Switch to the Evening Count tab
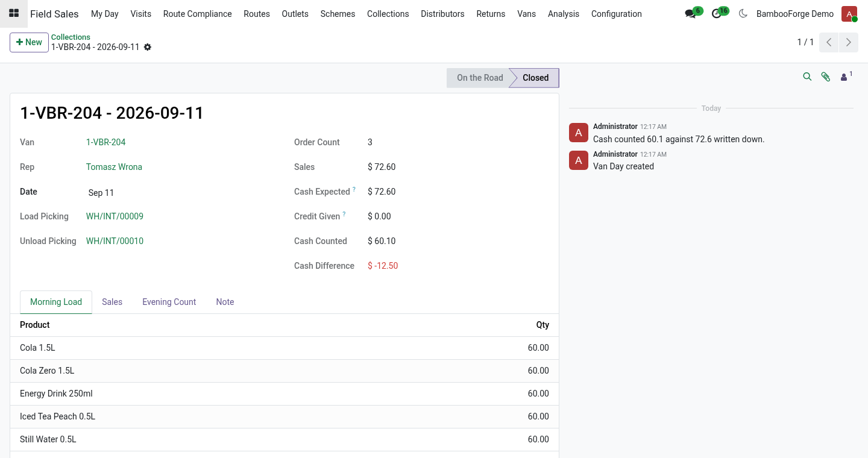This screenshot has width=868, height=458. [169, 302]
